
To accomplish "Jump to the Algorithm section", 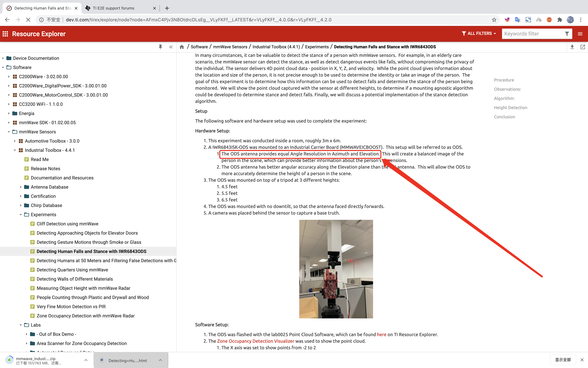I will [x=504, y=99].
